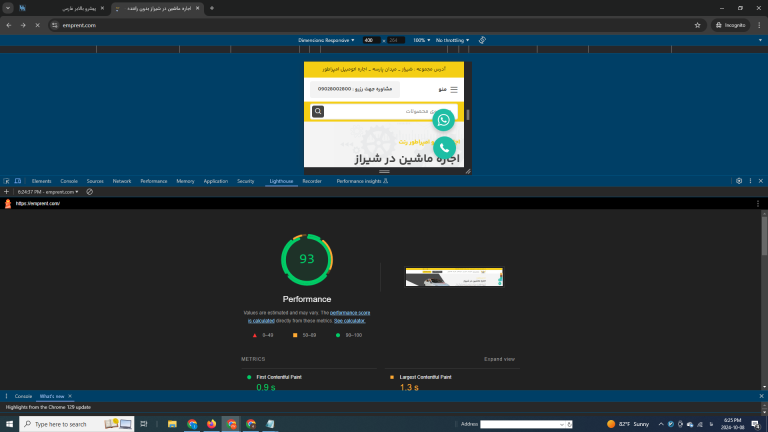Open the Console drawer tab
Image resolution: width=768 pixels, height=432 pixels.
point(23,396)
